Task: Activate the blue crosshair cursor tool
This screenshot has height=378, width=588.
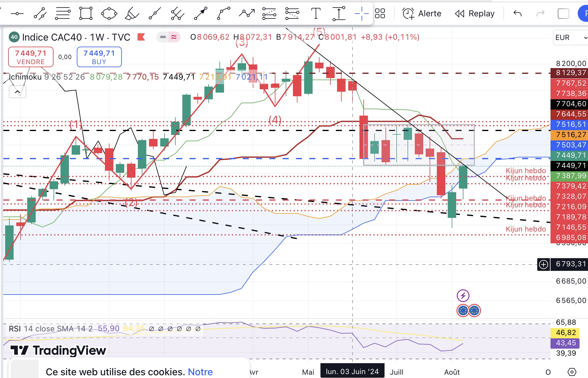Action: [x=362, y=14]
